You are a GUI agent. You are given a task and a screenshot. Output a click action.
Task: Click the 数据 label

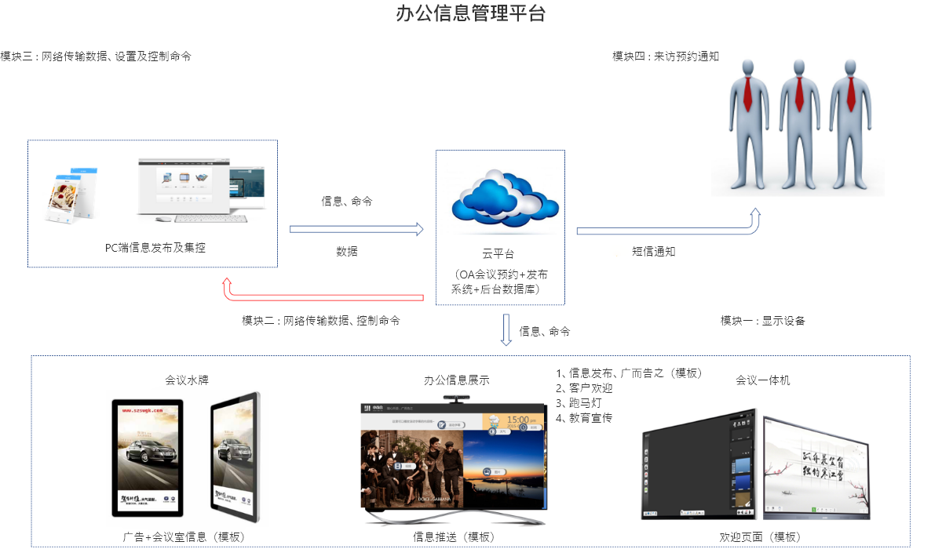pyautogui.click(x=347, y=251)
